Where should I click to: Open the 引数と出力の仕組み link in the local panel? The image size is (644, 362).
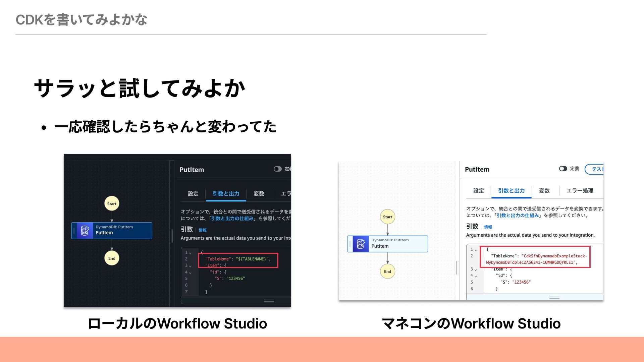click(x=232, y=219)
